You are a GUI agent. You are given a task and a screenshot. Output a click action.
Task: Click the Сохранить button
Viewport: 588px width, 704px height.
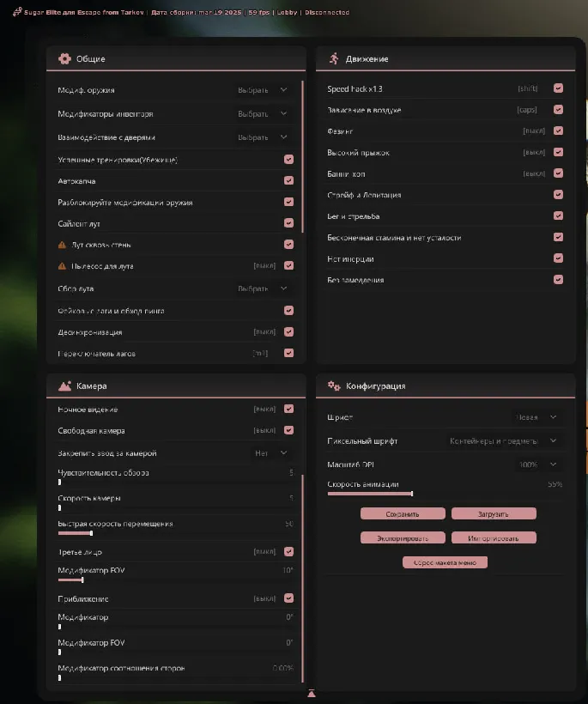[x=403, y=513]
